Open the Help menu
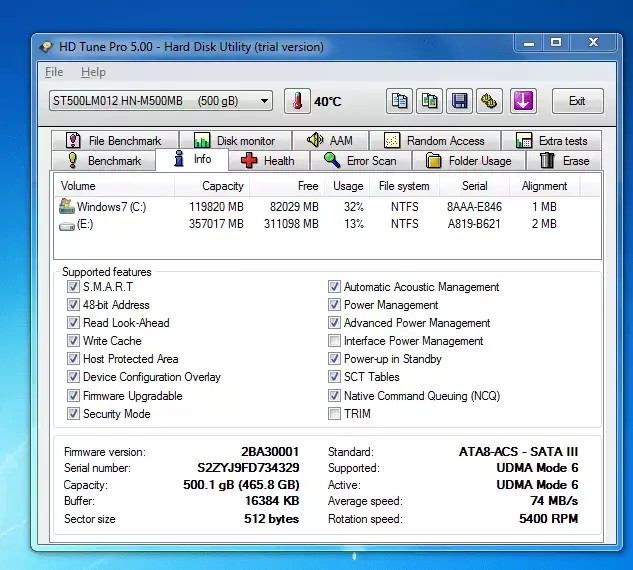The width and height of the screenshot is (633, 570). click(x=93, y=72)
